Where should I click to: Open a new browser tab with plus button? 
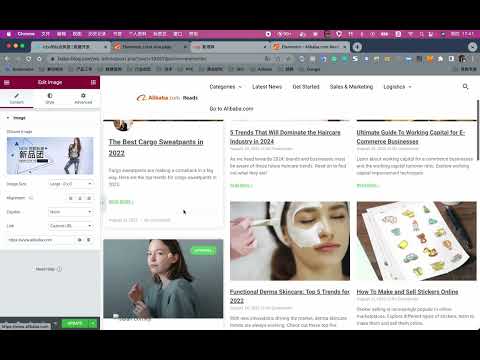pyautogui.click(x=357, y=47)
